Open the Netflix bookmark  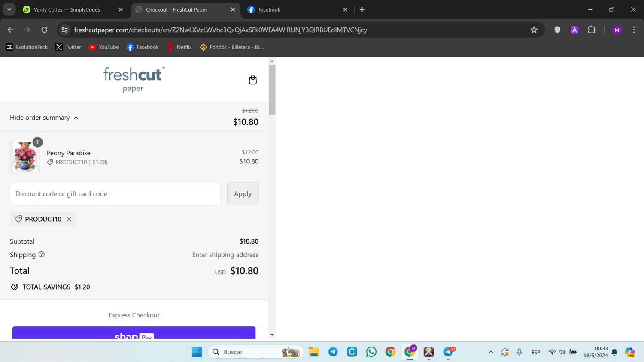[179, 47]
